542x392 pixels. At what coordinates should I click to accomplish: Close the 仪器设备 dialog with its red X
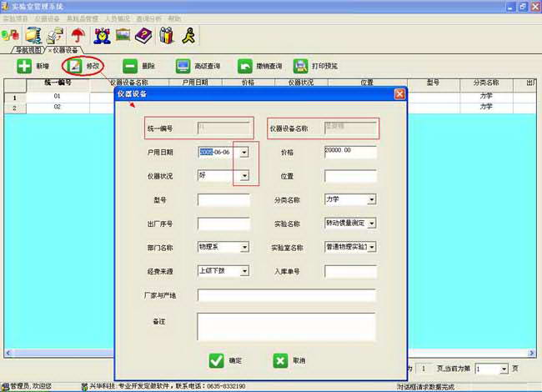point(399,93)
